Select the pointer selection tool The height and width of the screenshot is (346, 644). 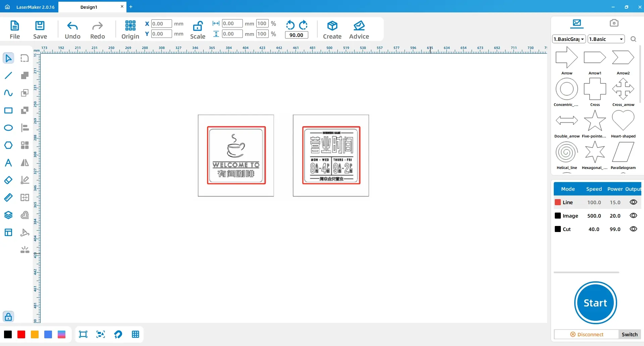tap(8, 58)
